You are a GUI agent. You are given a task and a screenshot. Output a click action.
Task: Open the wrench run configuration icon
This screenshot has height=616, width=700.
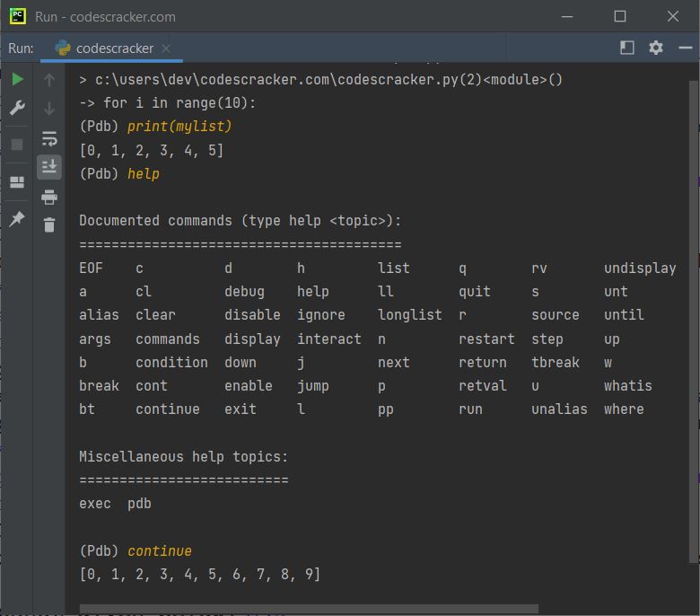click(17, 108)
